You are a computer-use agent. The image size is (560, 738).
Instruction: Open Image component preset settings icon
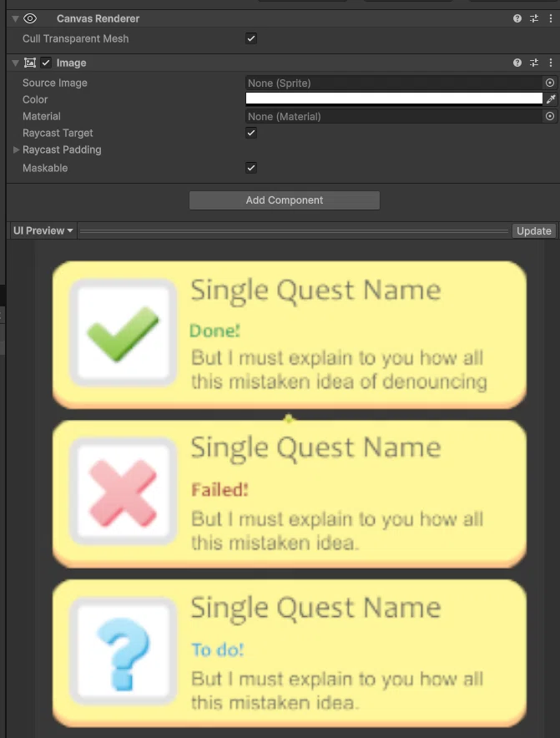tap(533, 63)
